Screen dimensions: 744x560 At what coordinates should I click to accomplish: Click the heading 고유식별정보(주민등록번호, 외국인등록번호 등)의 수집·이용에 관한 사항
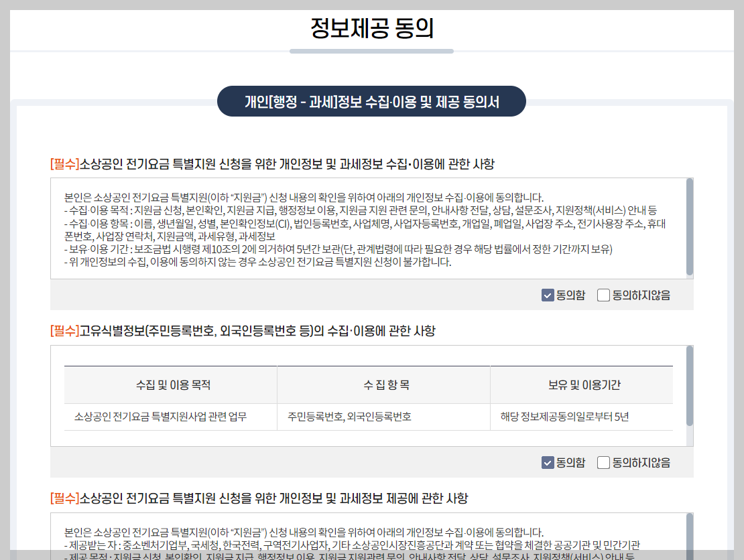tap(243, 331)
